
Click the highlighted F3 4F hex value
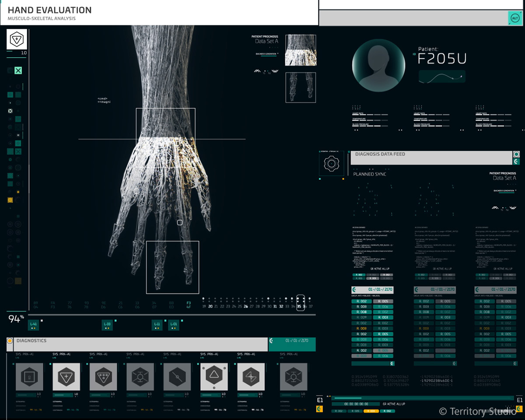click(x=189, y=305)
